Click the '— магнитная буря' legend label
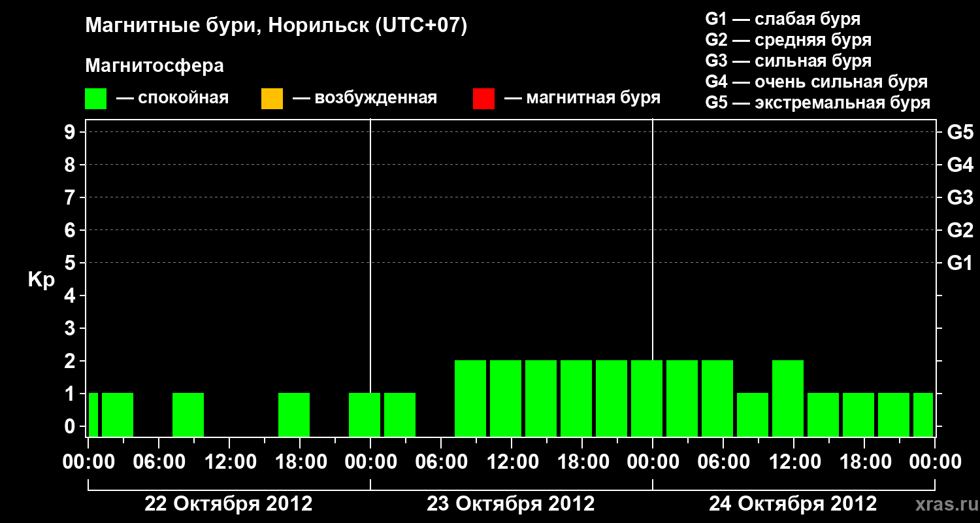Screen dimensions: 980x523 pos(582,99)
